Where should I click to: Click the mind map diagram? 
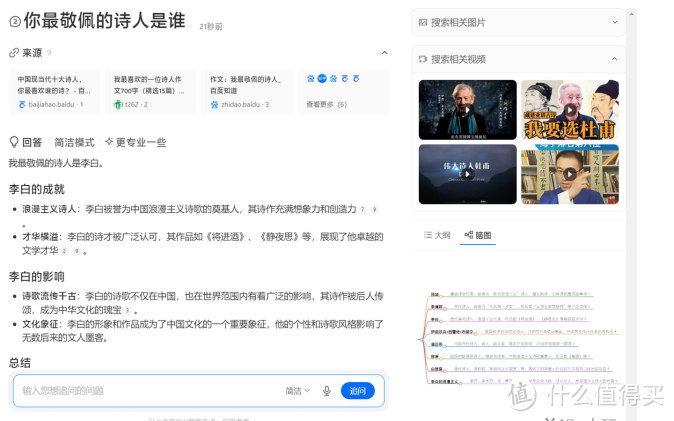(x=519, y=338)
